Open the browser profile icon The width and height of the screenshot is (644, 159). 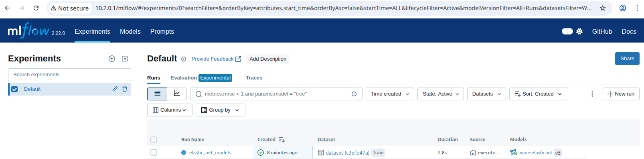coord(623,8)
